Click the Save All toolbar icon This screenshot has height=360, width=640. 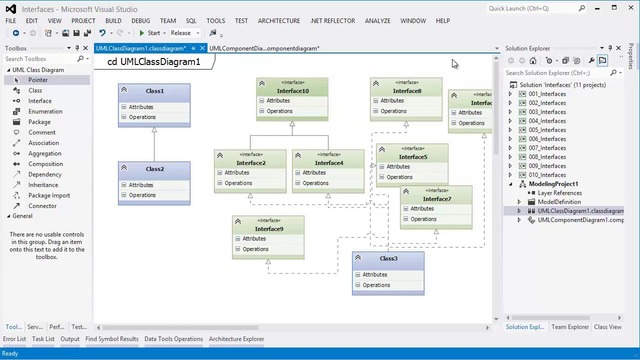87,33
